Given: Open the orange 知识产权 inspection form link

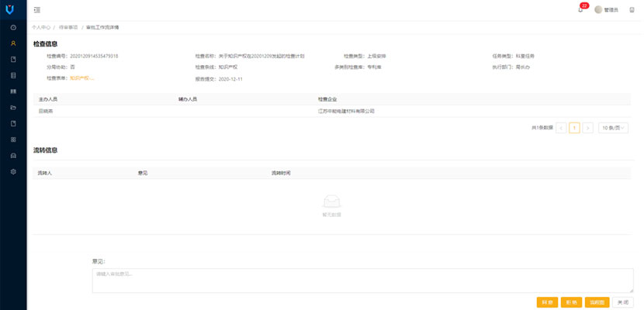Looking at the screenshot, I should coord(81,78).
